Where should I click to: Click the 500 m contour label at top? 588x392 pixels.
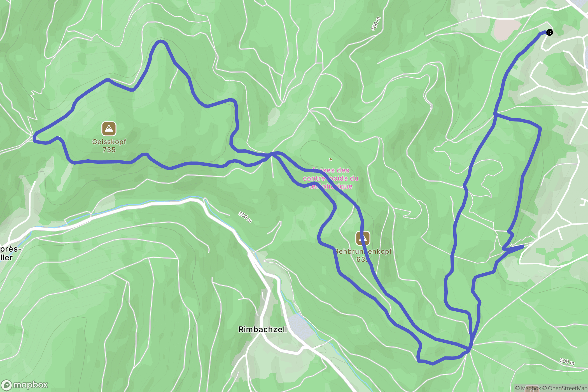[376, 24]
